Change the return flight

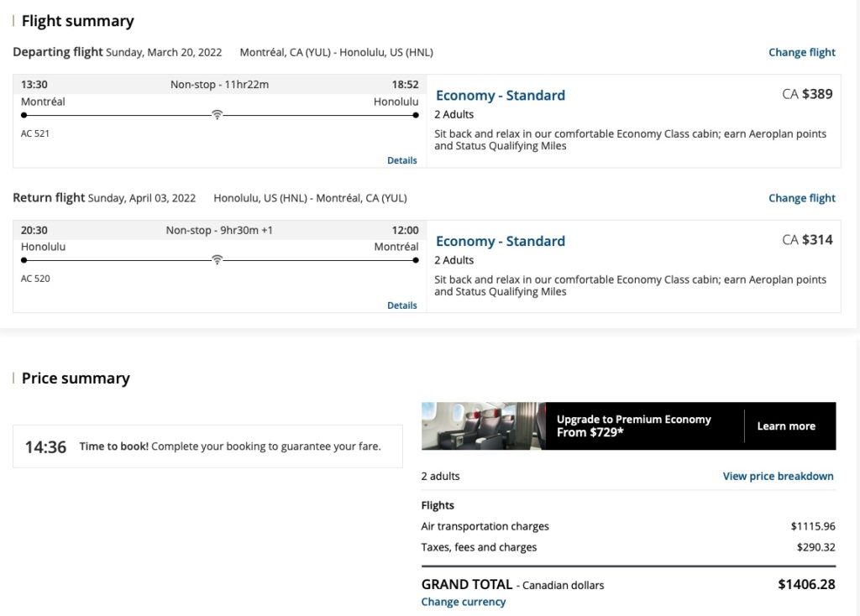[x=801, y=198]
